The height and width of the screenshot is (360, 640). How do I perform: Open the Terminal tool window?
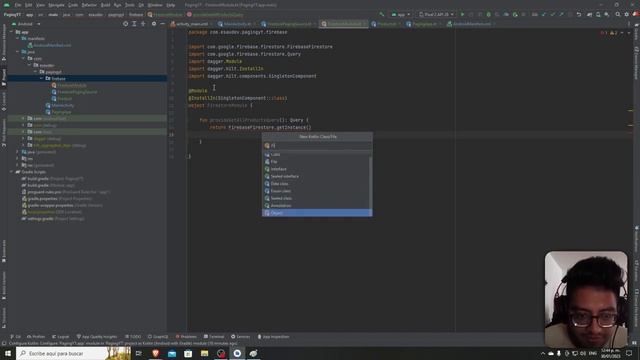214,337
